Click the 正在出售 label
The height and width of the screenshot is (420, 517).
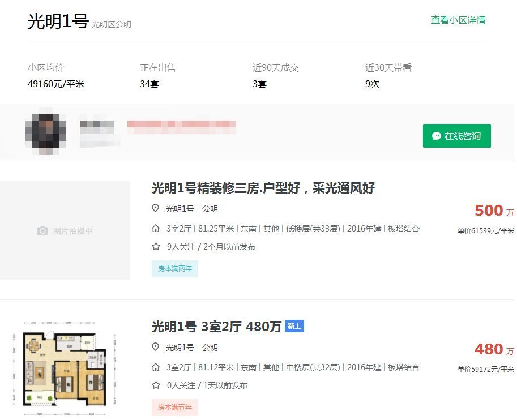[x=158, y=67]
